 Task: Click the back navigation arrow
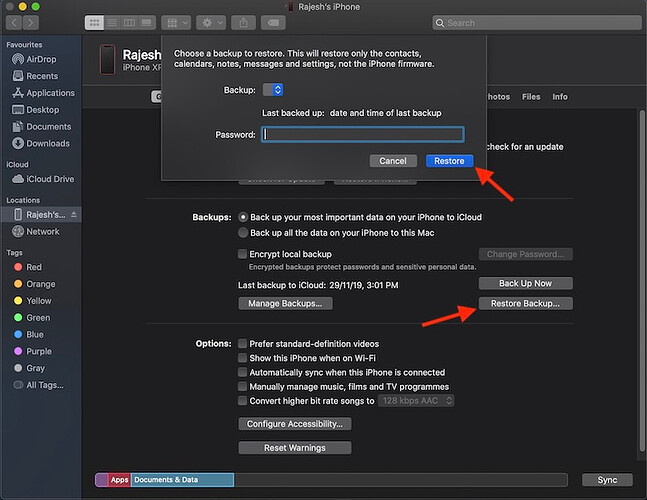coord(14,22)
